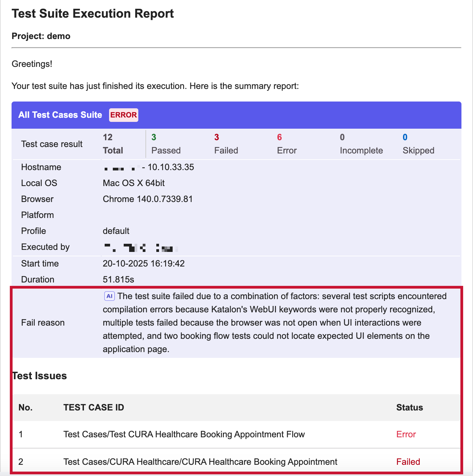Click the AI badge in the Fail reason
This screenshot has width=473, height=476.
(x=109, y=296)
